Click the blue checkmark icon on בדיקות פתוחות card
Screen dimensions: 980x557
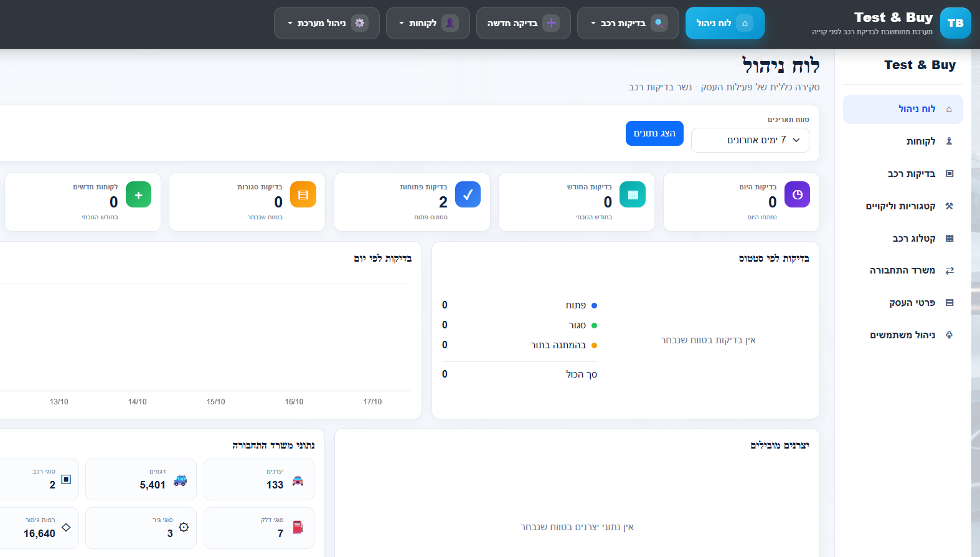click(468, 194)
